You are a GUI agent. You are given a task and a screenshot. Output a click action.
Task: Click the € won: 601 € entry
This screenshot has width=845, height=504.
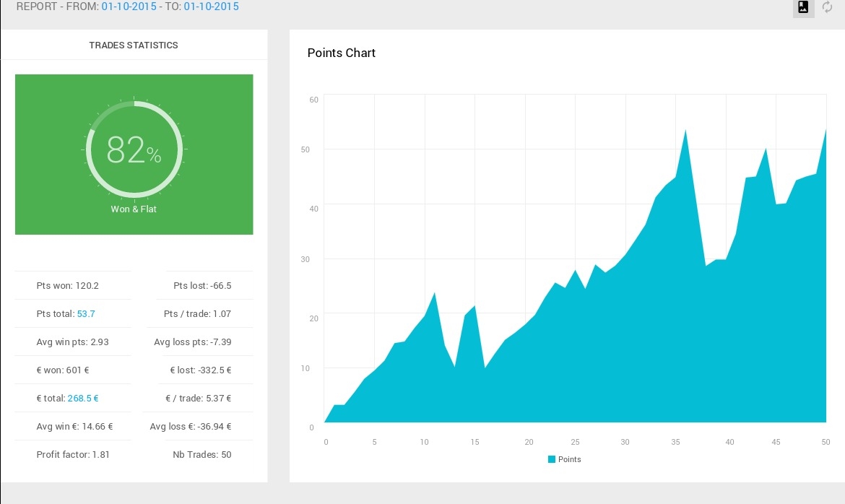click(x=63, y=370)
